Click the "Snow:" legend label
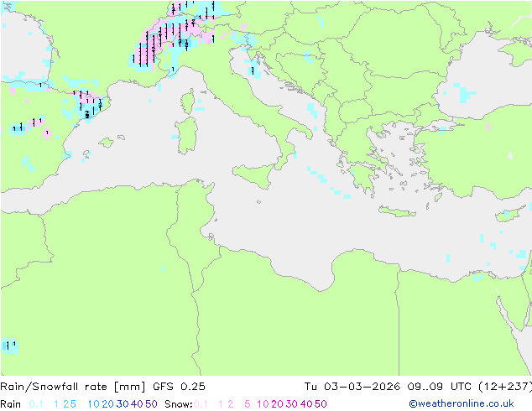The image size is (532, 411). [179, 404]
